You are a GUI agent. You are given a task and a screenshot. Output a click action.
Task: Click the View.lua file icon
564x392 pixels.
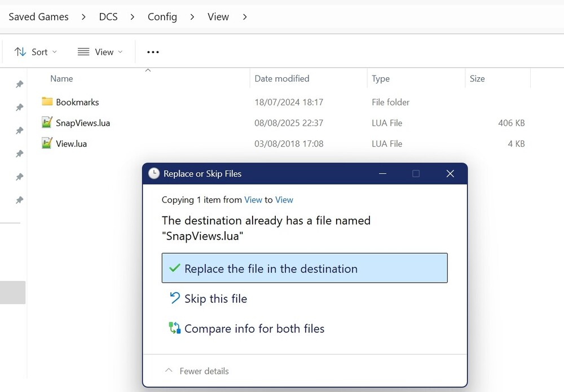[x=47, y=144]
